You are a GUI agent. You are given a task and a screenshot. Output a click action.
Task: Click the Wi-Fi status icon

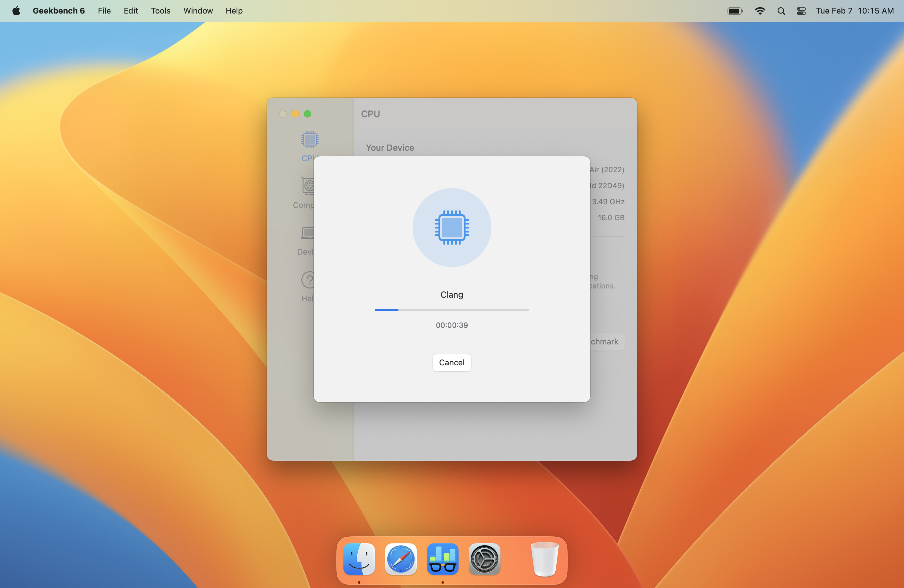click(x=760, y=11)
